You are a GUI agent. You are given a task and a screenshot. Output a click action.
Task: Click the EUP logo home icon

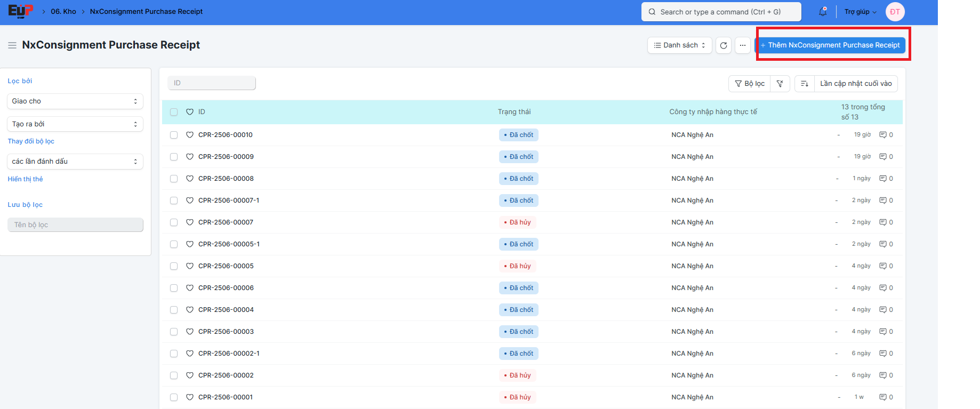[x=20, y=11]
